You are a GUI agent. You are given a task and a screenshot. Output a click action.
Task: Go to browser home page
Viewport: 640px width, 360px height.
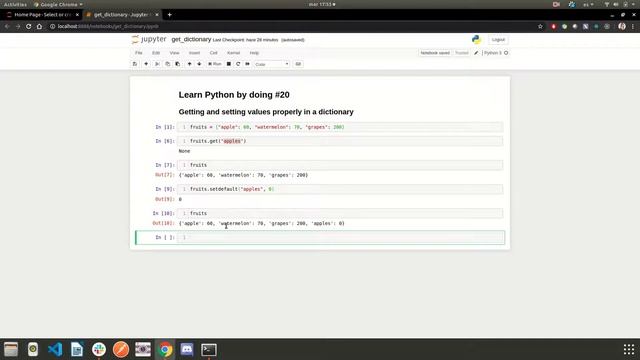coord(39,26)
